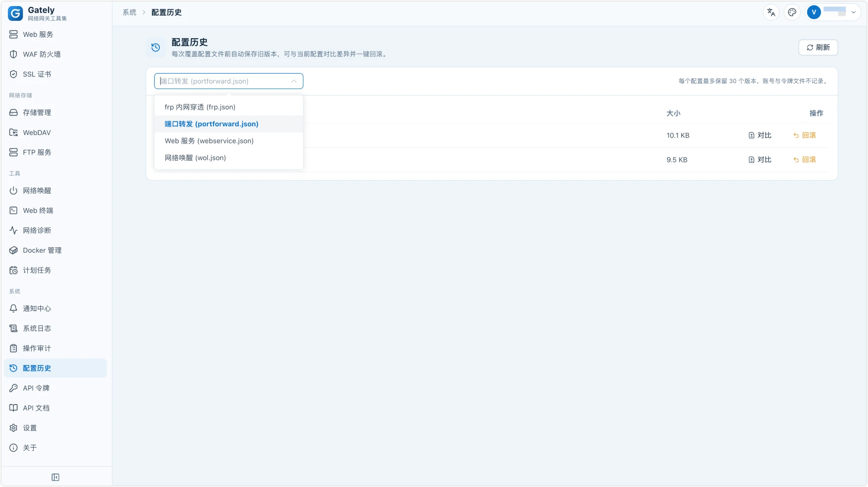Select frp 内网穿透 (frp.json) option
This screenshot has width=868, height=487.
click(x=229, y=107)
